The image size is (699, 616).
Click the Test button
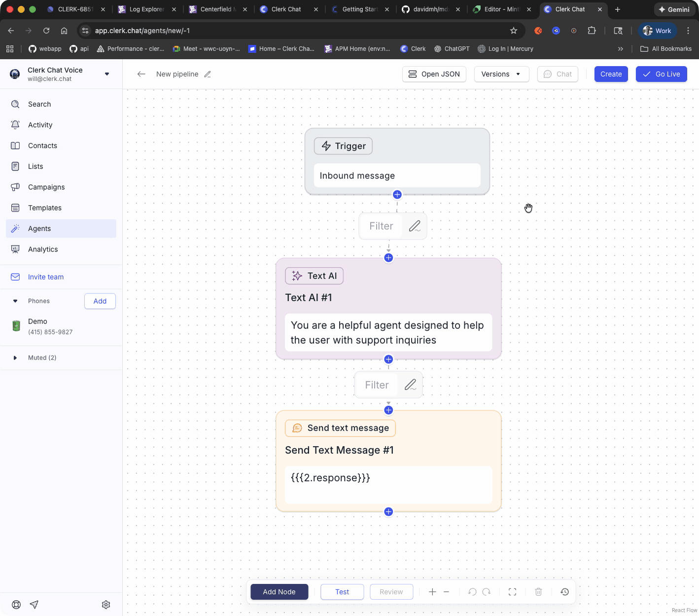pyautogui.click(x=342, y=592)
